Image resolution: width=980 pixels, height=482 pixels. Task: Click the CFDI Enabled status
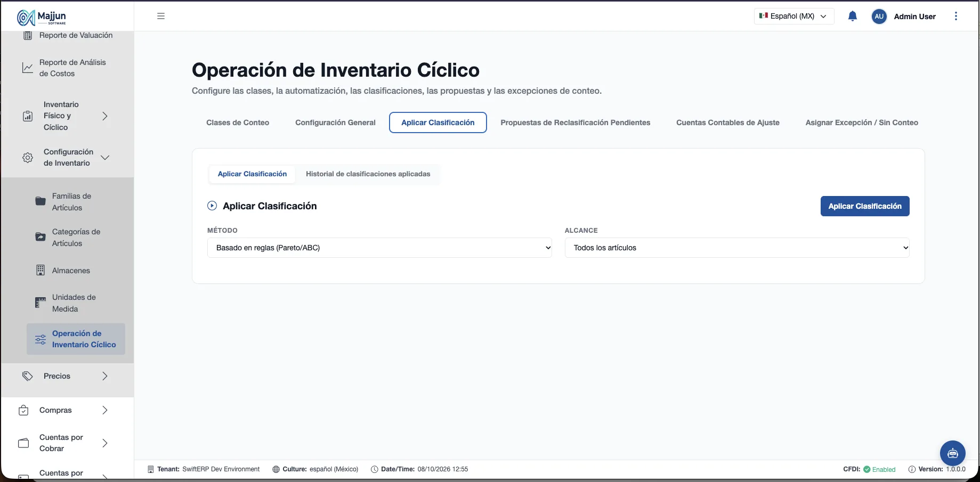point(869,469)
